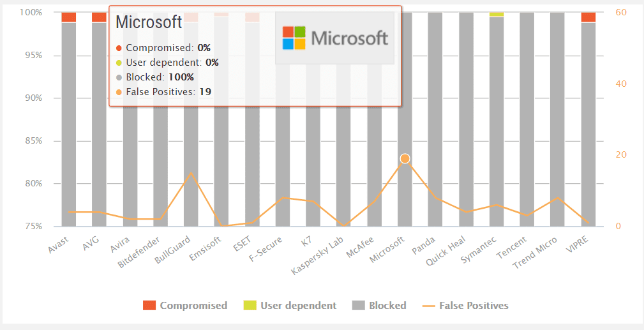This screenshot has width=644, height=330.
Task: Click the AVG bar's red Compromised segment
Action: pyautogui.click(x=100, y=17)
